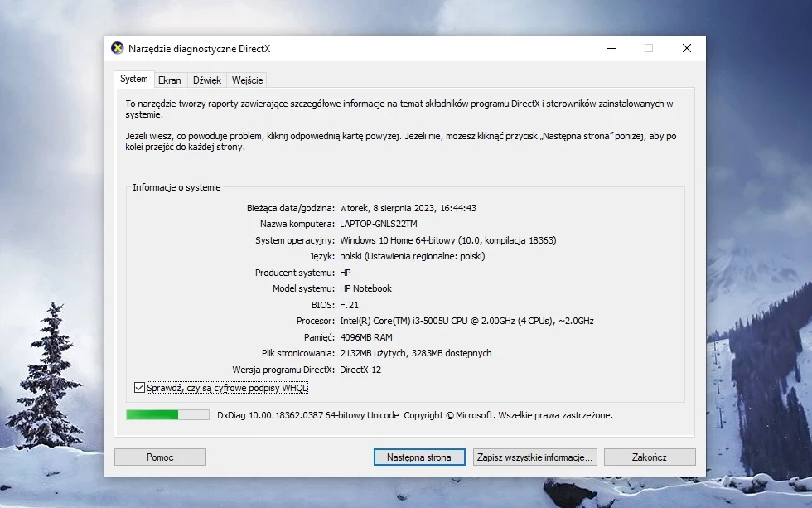The width and height of the screenshot is (812, 508).
Task: Click the Zakończ button
Action: pos(650,457)
